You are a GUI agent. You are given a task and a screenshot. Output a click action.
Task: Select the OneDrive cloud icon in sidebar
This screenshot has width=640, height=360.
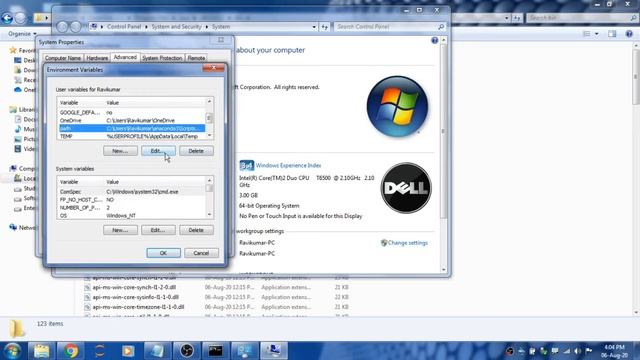click(18, 89)
